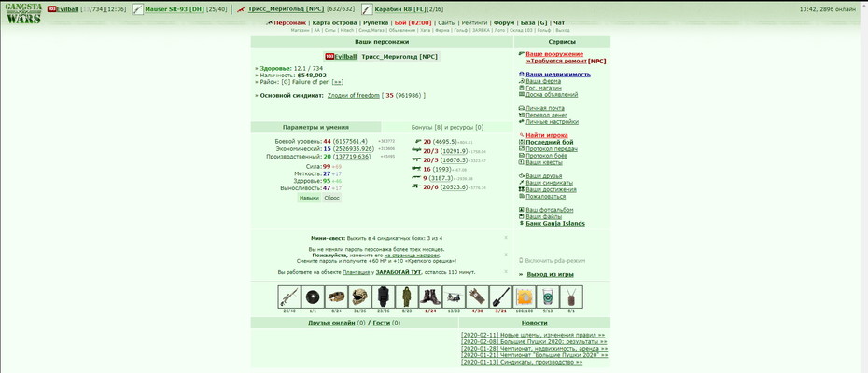Select Трисс_Меригольд [NPC] character tab

click(400, 57)
